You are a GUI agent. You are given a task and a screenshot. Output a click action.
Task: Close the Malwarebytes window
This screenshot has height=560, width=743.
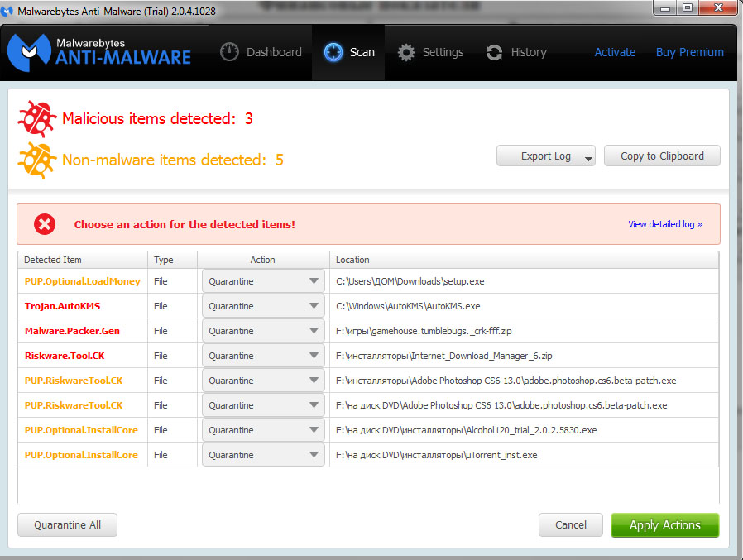coord(718,8)
